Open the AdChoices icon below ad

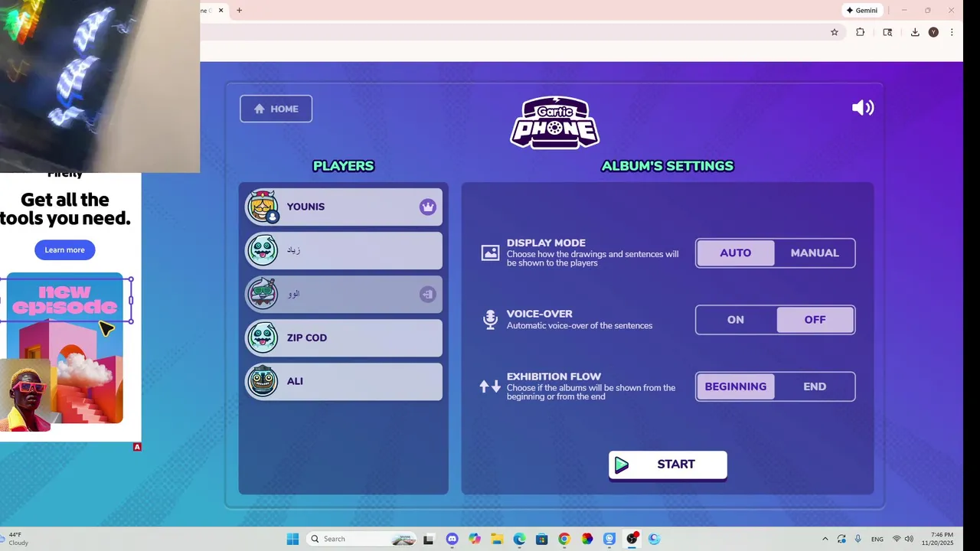[x=137, y=447]
